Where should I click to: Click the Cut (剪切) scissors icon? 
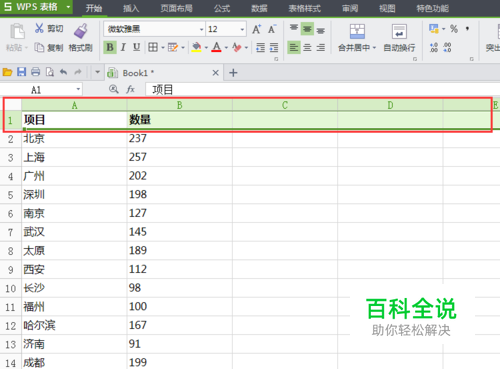click(x=39, y=28)
